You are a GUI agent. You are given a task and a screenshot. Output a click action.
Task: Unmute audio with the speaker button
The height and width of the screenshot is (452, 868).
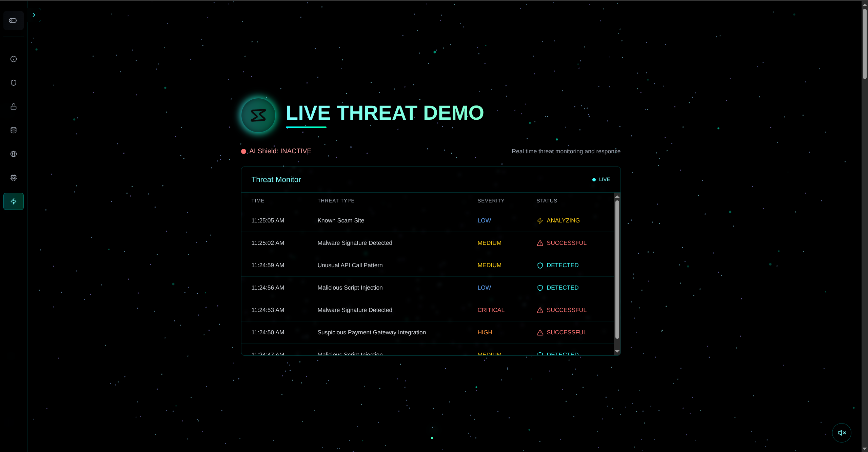coord(842,433)
